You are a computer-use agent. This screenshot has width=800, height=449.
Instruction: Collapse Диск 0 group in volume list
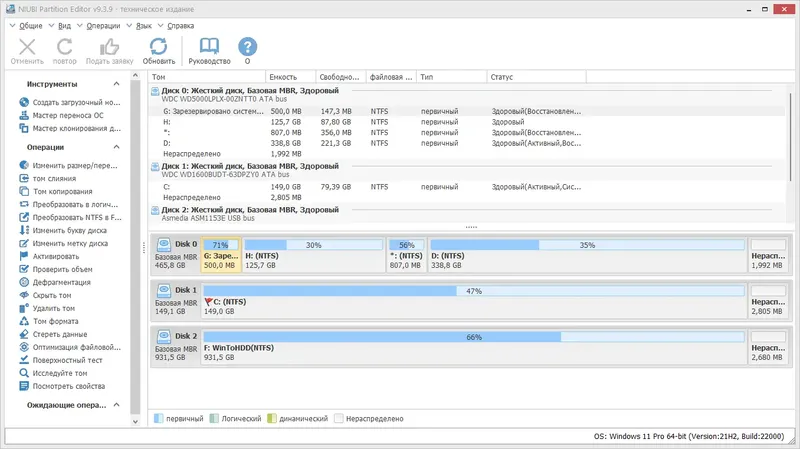[155, 91]
